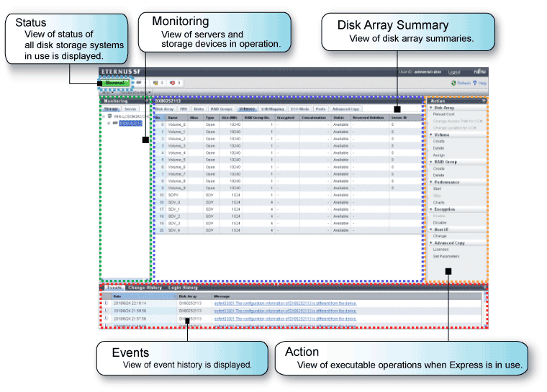Switch to the Storage tab in Monitoring
Viewport: 547px width, 392px height.
(111, 109)
